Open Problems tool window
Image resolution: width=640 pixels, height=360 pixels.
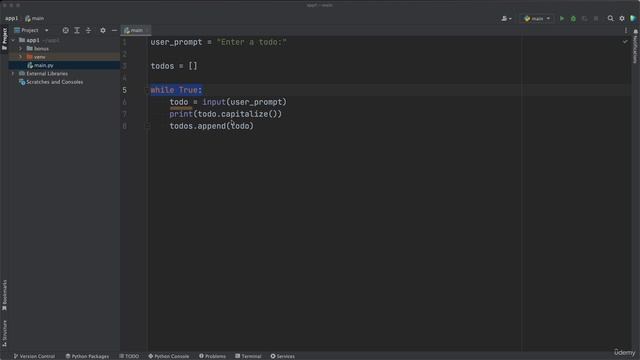212,356
